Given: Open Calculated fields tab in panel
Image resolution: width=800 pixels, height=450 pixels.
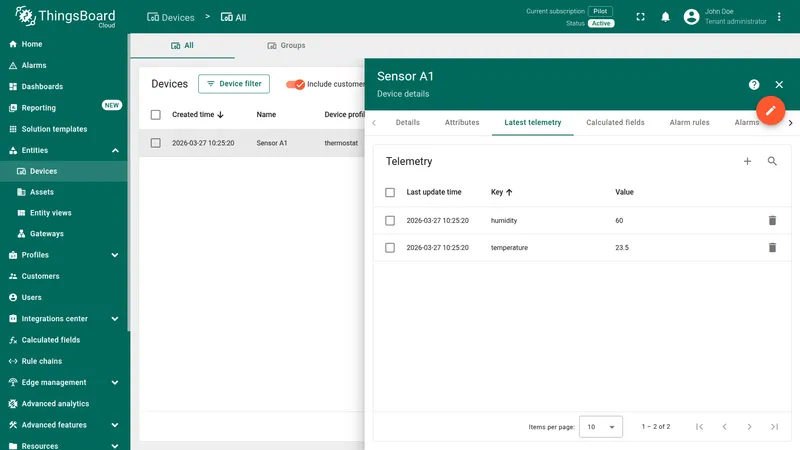Looking at the screenshot, I should pos(615,122).
